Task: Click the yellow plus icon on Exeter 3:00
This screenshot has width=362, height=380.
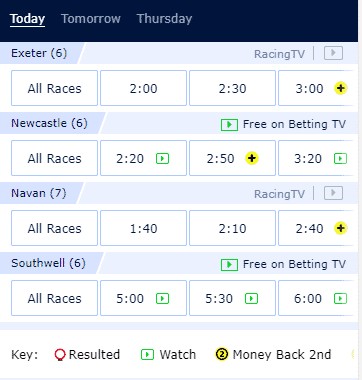Action: [341, 88]
